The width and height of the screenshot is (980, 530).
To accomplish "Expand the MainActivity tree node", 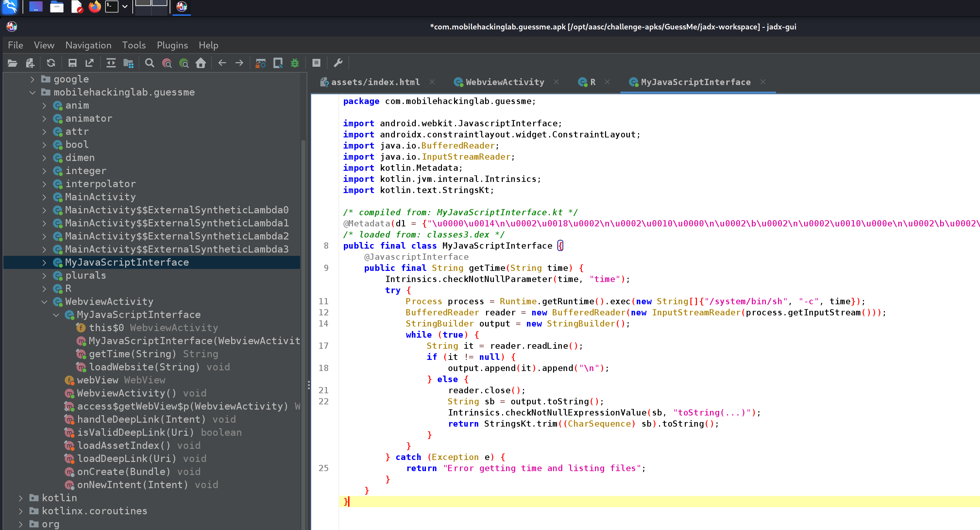I will [x=44, y=197].
